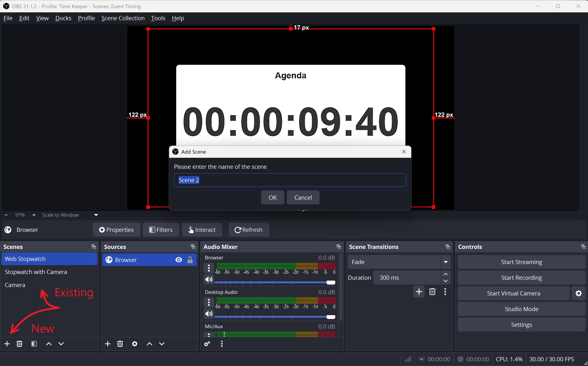Click Start Recording button

(521, 278)
